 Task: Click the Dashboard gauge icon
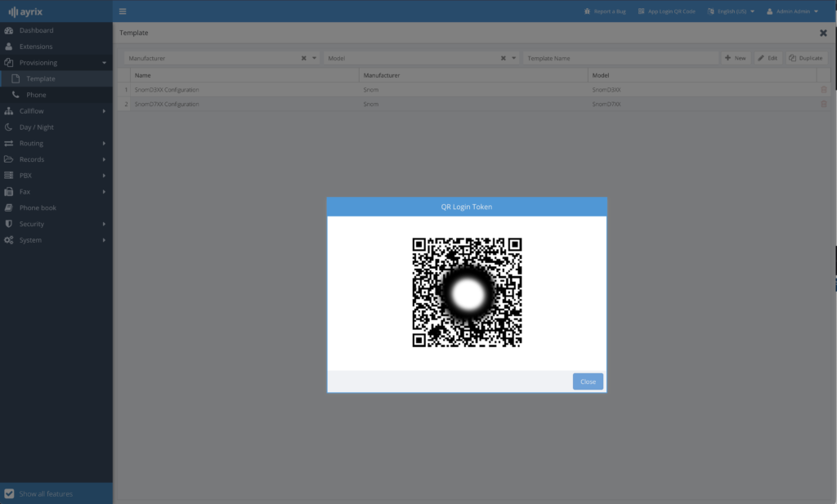8,30
